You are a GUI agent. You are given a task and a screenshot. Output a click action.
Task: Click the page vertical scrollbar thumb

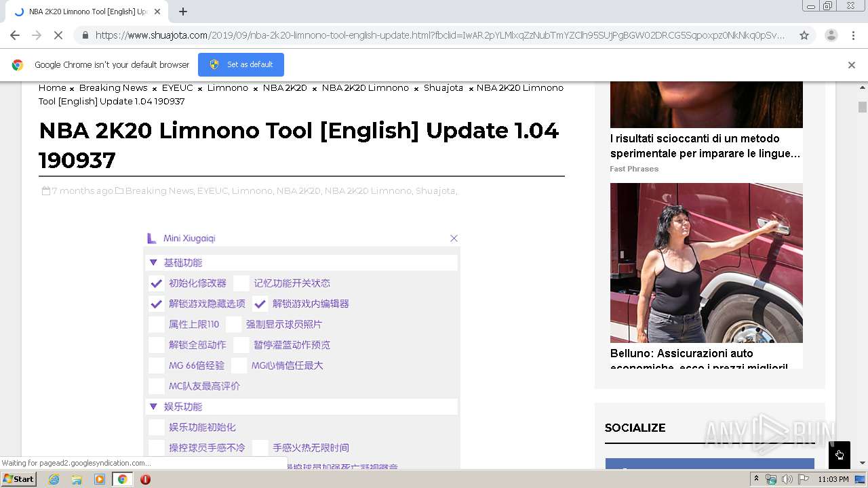(863, 107)
